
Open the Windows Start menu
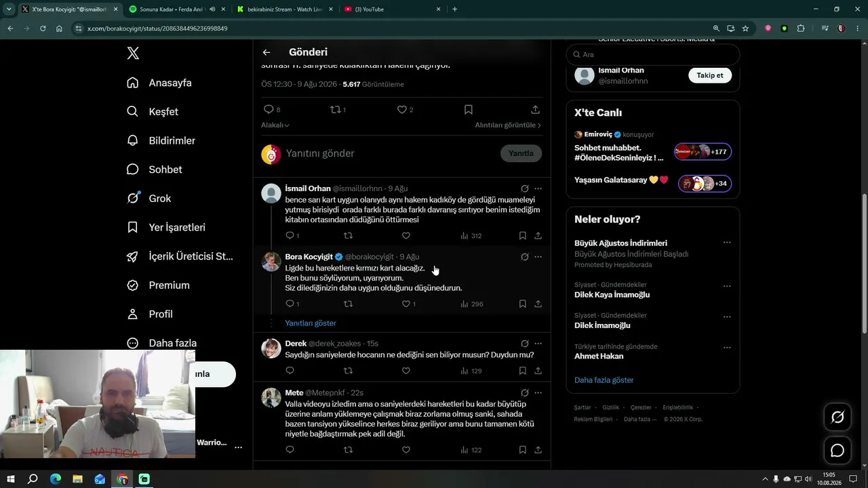point(11,479)
